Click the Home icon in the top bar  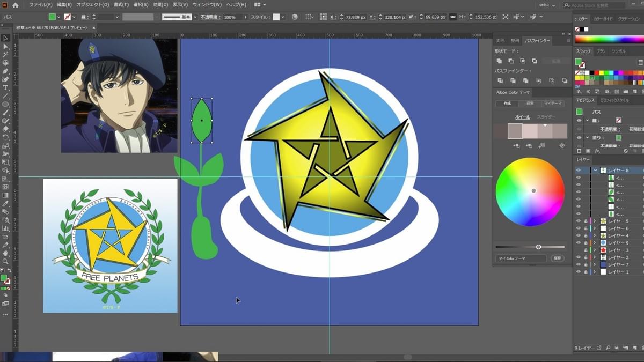(x=15, y=5)
